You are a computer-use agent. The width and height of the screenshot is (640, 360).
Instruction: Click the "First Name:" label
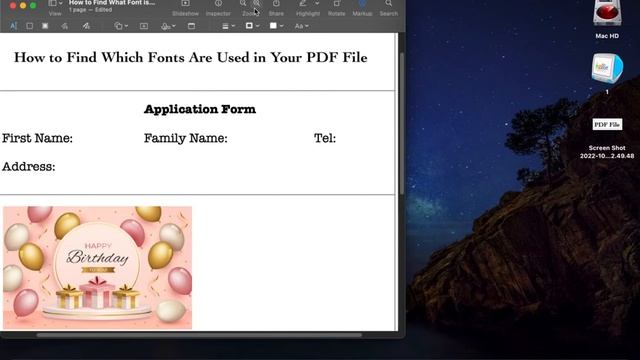(x=38, y=138)
